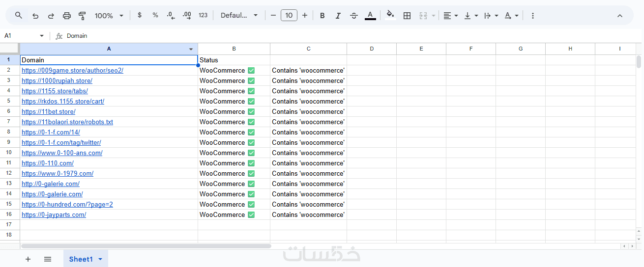Format as percent

(x=155, y=15)
